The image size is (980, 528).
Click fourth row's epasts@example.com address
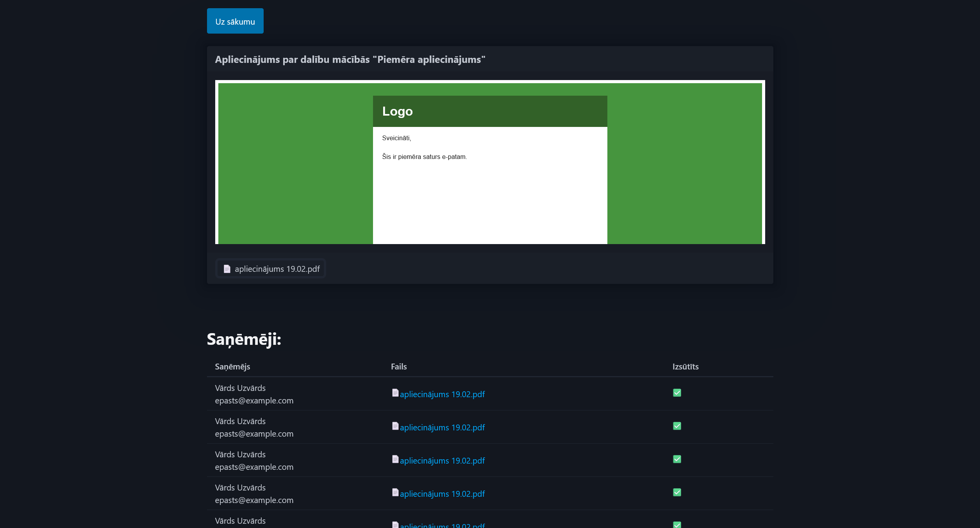click(x=254, y=500)
